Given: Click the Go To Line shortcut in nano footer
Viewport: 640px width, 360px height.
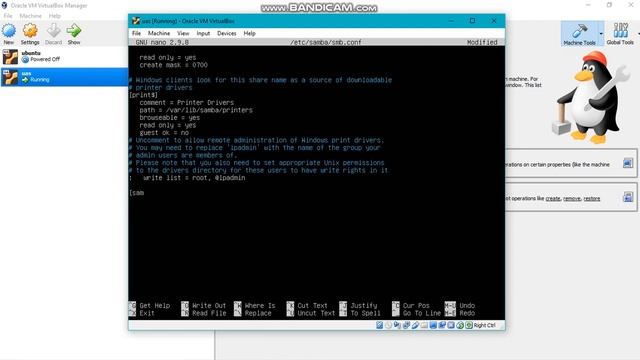Looking at the screenshot, I should coord(417,313).
